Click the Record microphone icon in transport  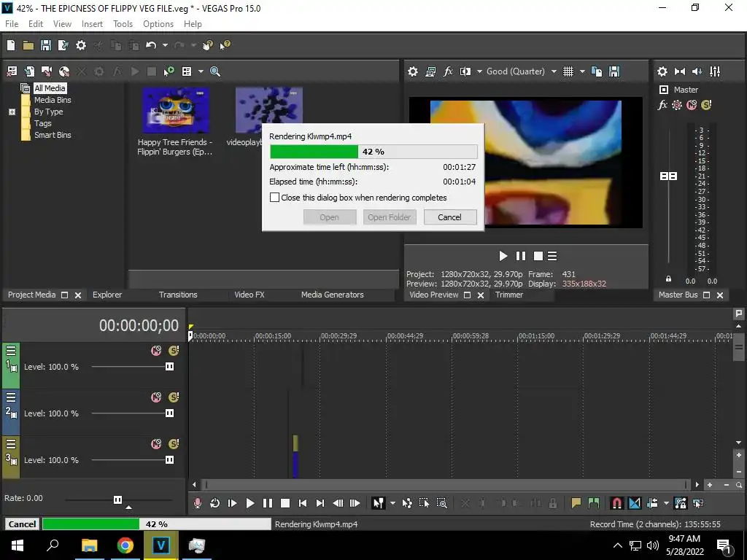(x=197, y=503)
